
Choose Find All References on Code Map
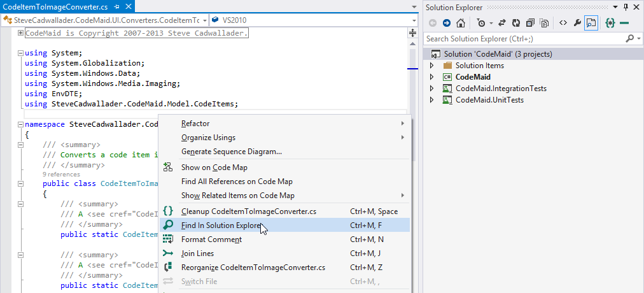click(x=284, y=182)
